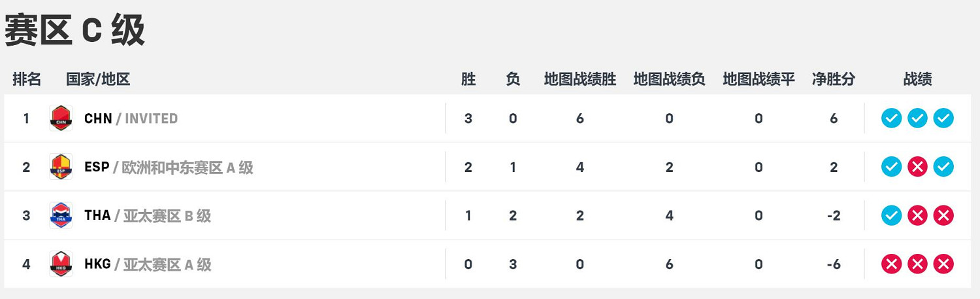Select the HKG team name
Image resolution: width=980 pixels, height=299 pixels.
pyautogui.click(x=97, y=264)
